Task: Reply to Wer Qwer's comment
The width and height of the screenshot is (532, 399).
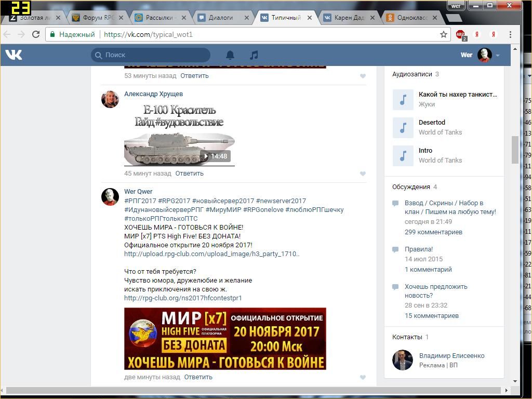Action: pos(198,377)
